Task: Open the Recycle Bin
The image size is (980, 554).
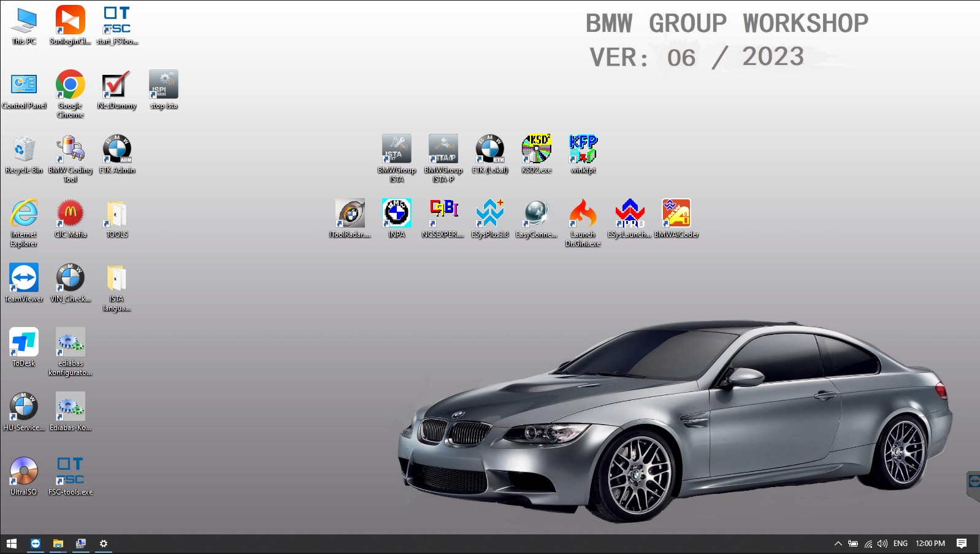Action: 24,155
